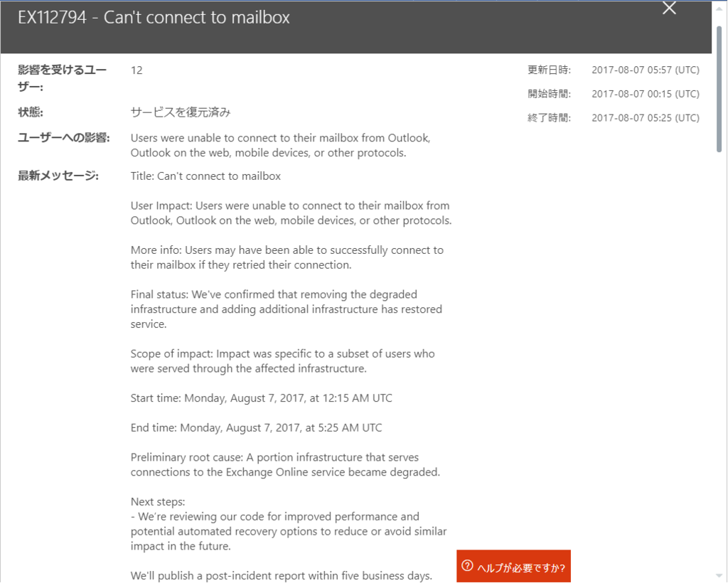Click the updated time 2017-08-07 05:57 (UTC)

point(646,70)
